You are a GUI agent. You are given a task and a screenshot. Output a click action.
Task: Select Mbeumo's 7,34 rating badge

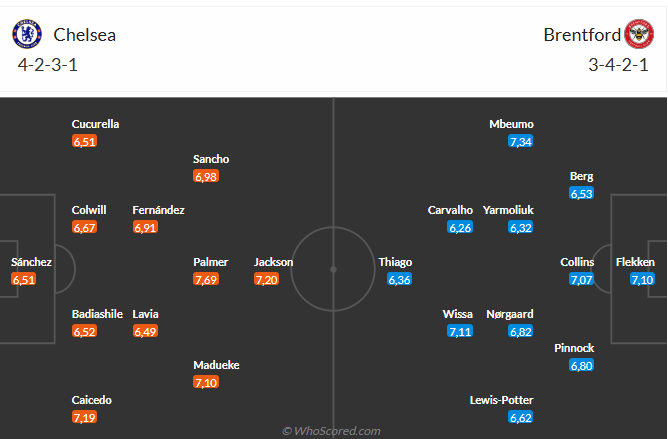(x=521, y=142)
